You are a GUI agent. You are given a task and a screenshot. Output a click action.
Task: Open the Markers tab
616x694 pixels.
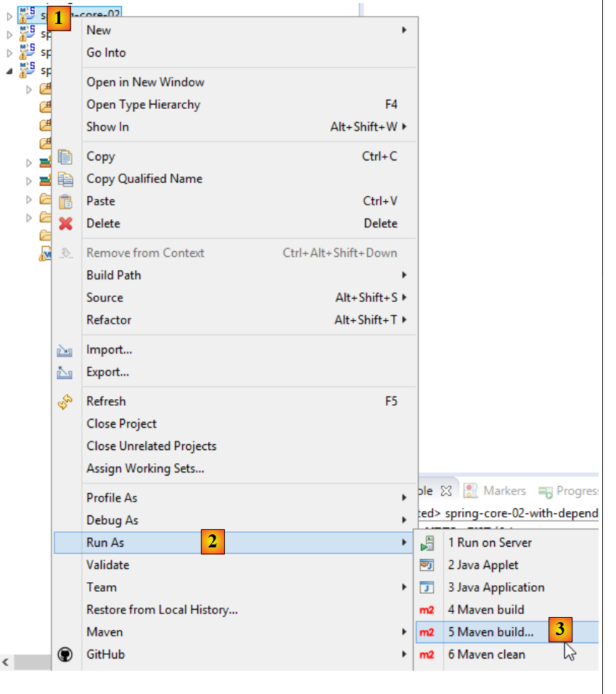point(495,491)
